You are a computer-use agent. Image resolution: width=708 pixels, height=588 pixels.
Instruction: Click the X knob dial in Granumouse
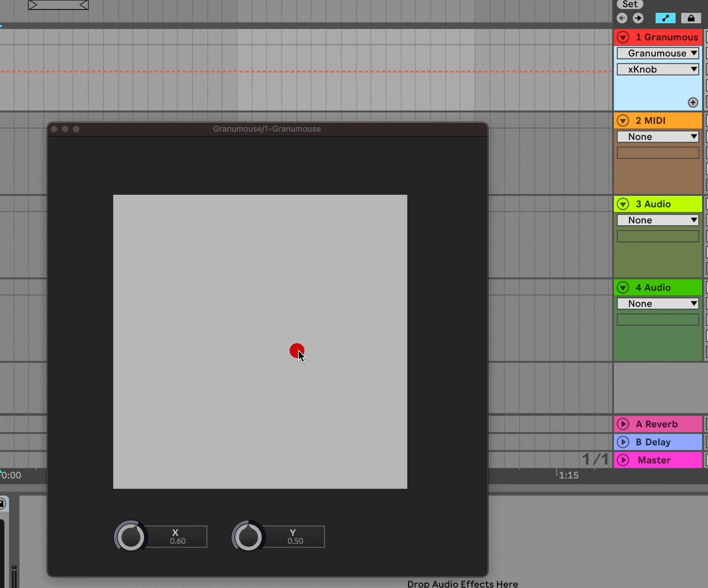pyautogui.click(x=130, y=537)
